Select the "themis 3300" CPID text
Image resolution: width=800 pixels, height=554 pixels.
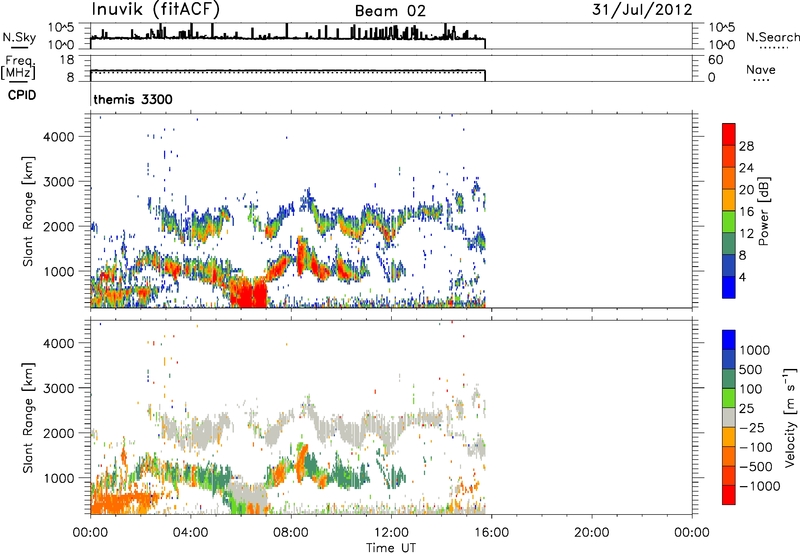tap(133, 99)
